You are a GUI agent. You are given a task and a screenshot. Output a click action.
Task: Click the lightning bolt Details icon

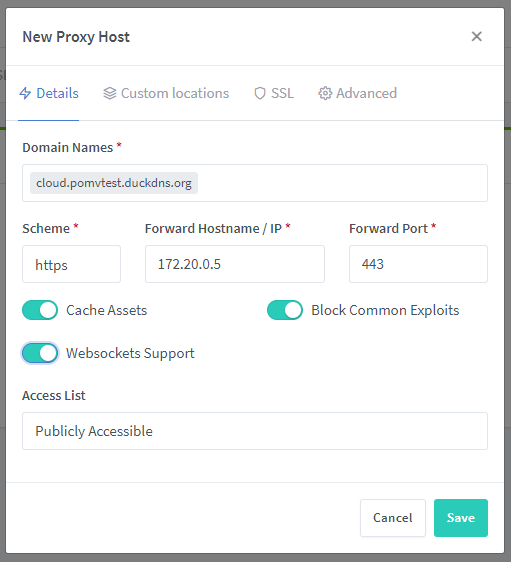[x=25, y=93]
